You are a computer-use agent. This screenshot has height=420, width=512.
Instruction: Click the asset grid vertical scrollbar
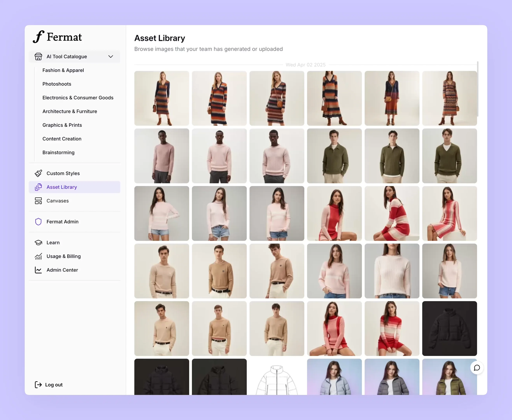tap(478, 89)
